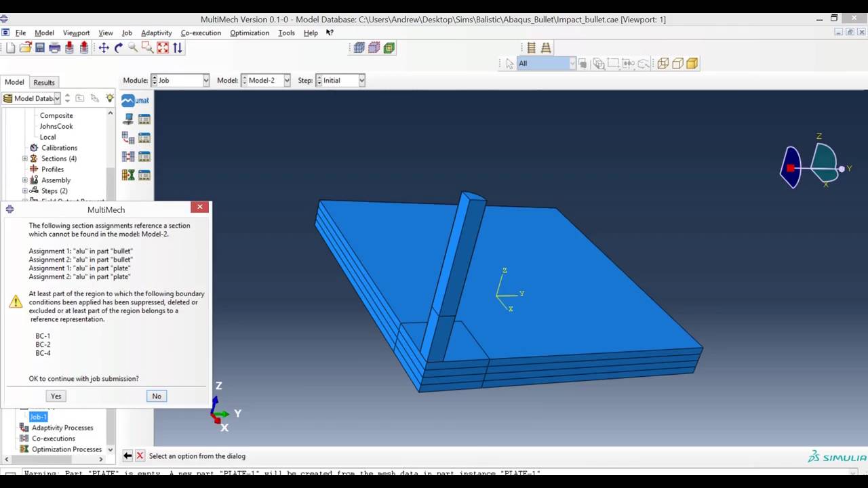Cancel procedure with red X in prompt area
This screenshot has height=488, width=868.
point(140,456)
